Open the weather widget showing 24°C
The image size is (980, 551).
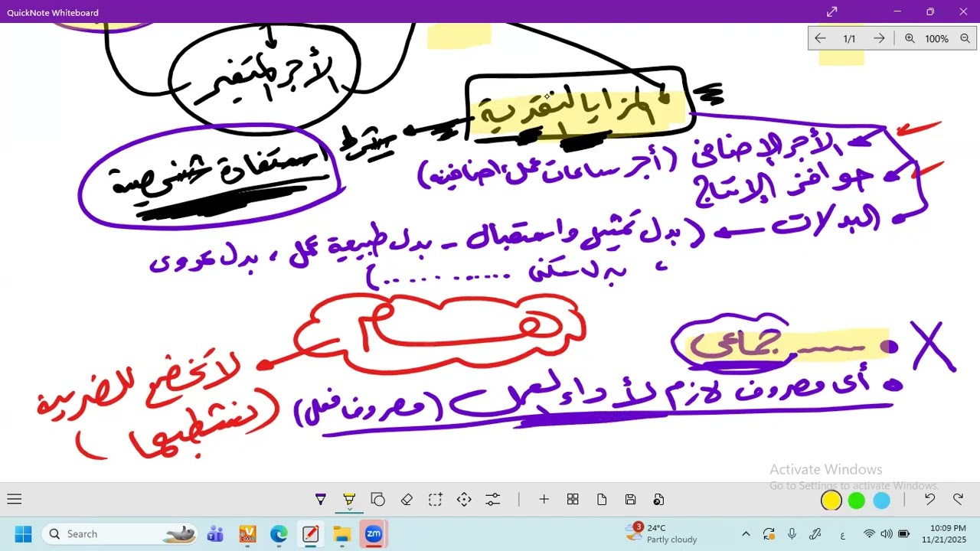click(661, 533)
